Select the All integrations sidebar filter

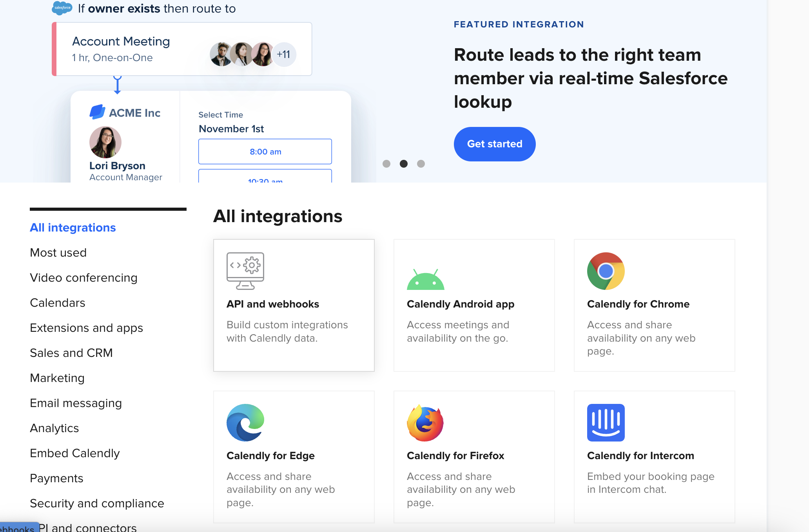(x=73, y=228)
